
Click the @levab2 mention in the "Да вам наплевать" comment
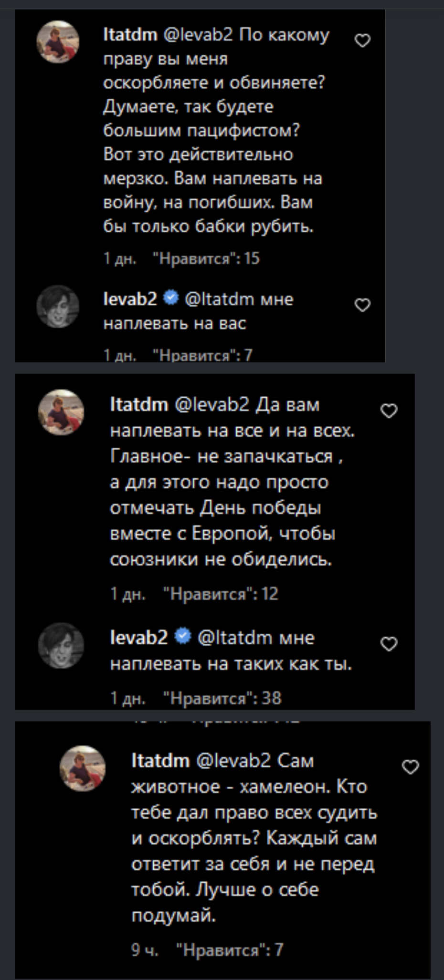click(212, 404)
